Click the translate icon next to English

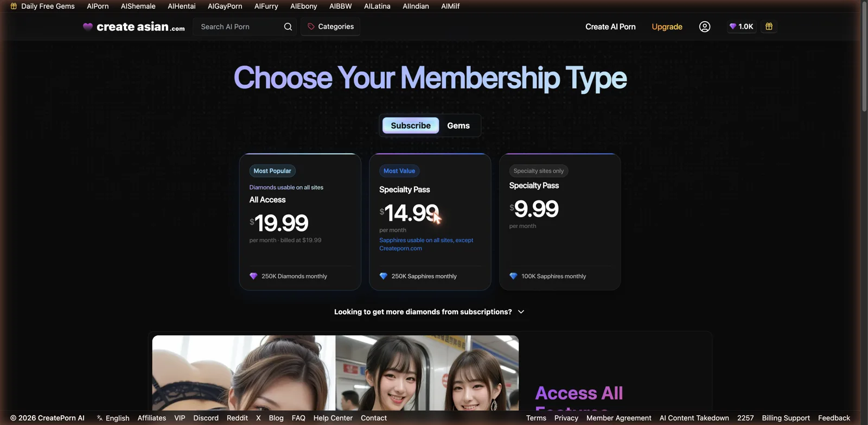(x=100, y=418)
